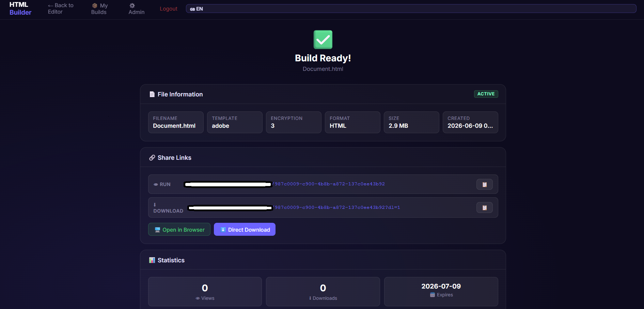
Task: Copy the RUN link to clipboard
Action: tap(485, 184)
